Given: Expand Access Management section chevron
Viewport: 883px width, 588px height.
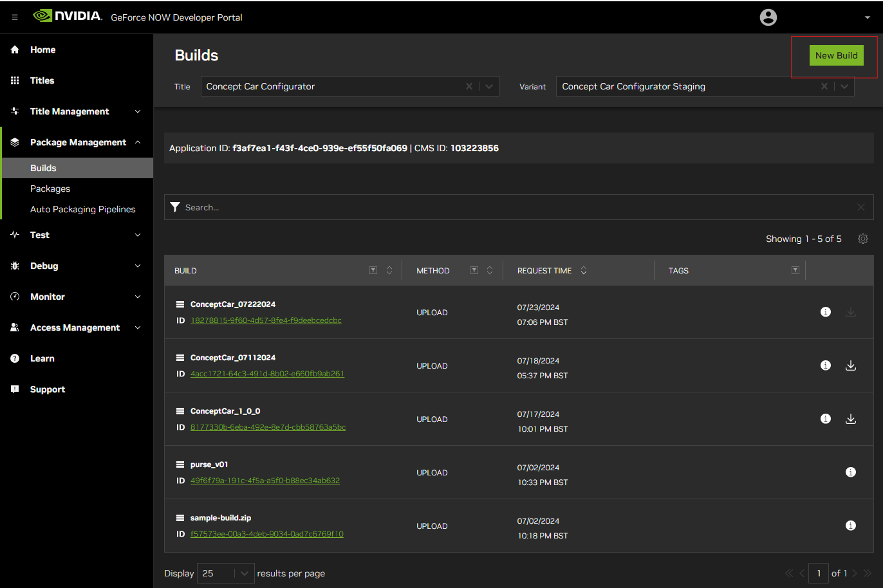Looking at the screenshot, I should point(138,327).
